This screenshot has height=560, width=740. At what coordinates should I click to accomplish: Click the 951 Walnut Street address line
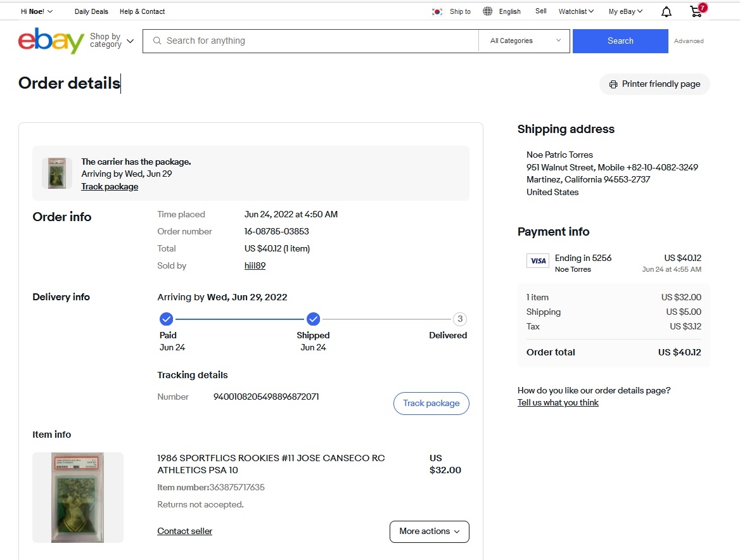tap(612, 167)
